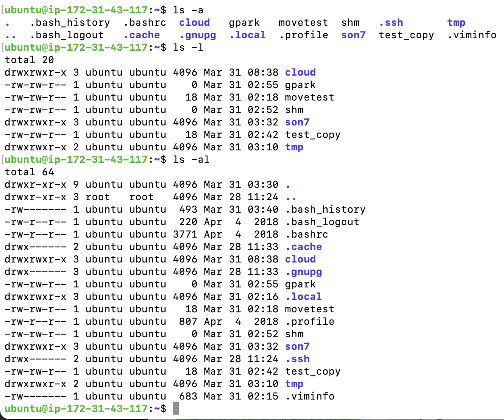The width and height of the screenshot is (504, 420).
Task: Click tmp directory in the ls -a output
Action: point(456,22)
